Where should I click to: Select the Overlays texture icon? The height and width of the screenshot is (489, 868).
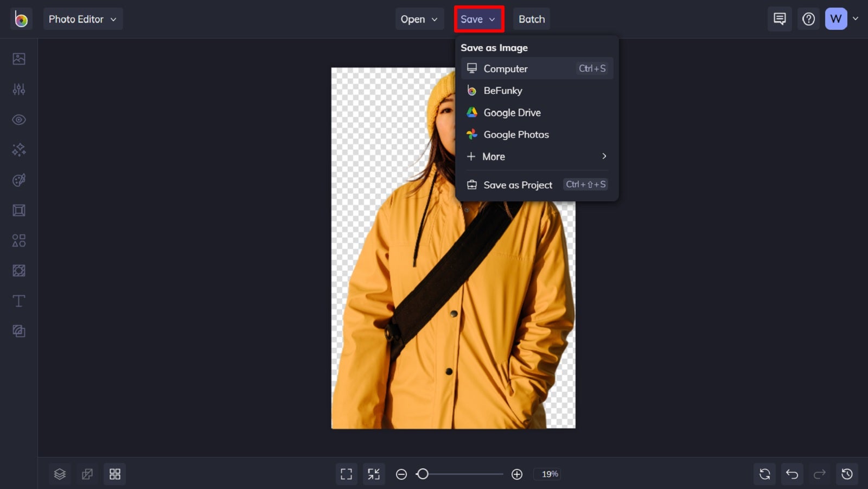19,270
